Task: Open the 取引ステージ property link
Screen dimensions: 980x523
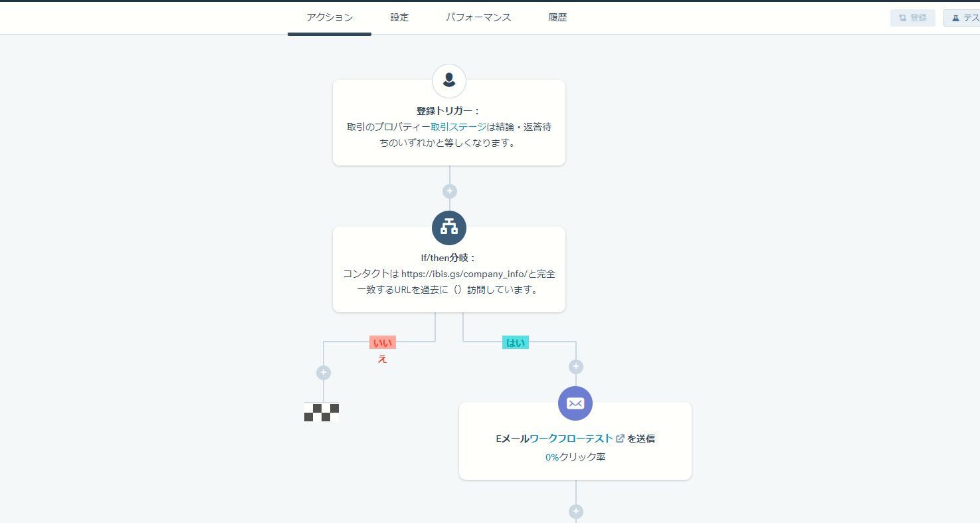Action: (458, 127)
